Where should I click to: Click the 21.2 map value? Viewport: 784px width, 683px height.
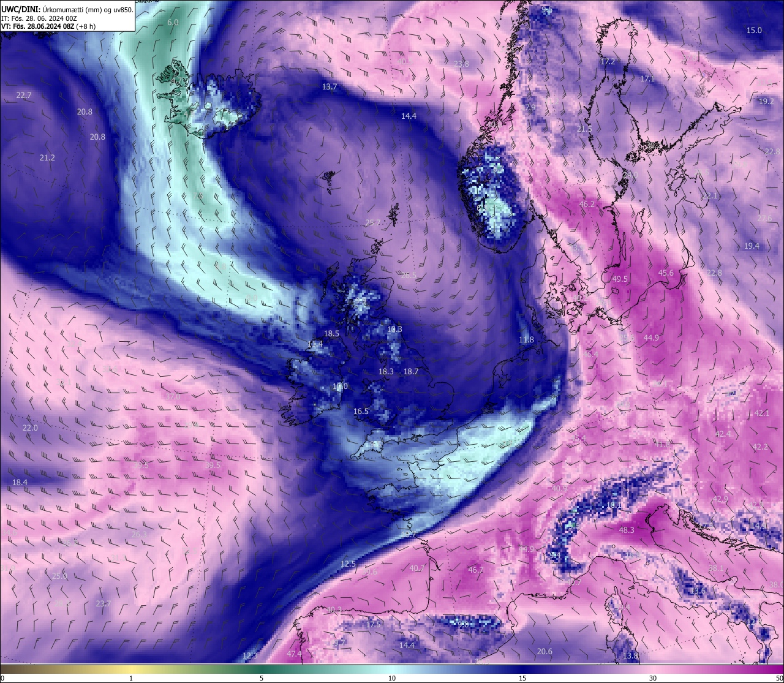tap(47, 158)
